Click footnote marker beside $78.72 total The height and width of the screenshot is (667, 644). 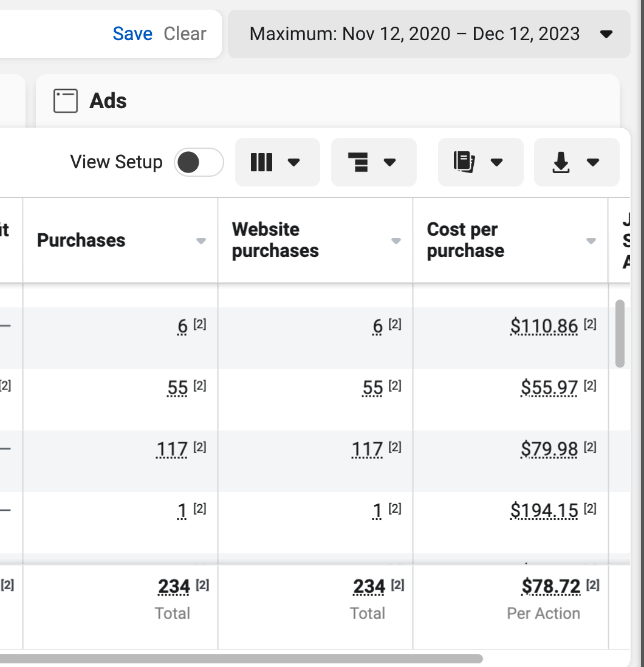pos(593,585)
